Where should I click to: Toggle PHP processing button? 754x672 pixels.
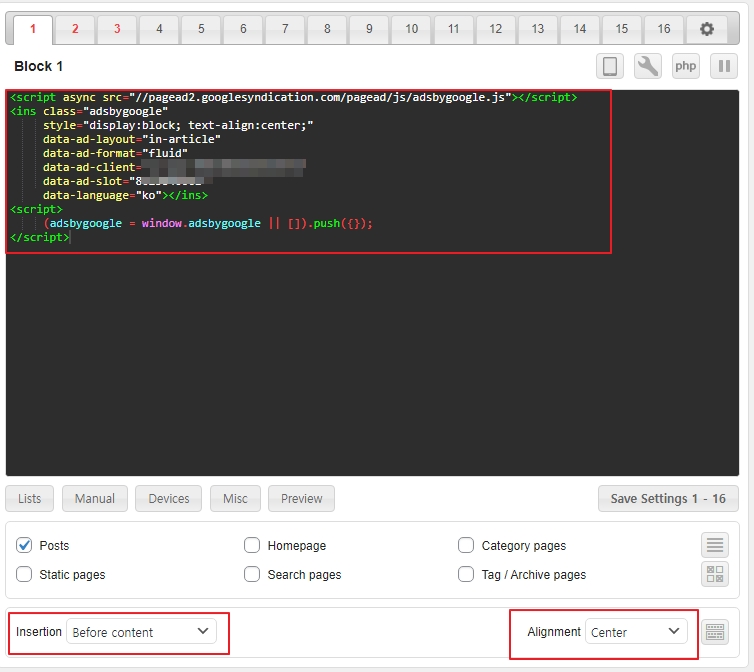click(685, 66)
